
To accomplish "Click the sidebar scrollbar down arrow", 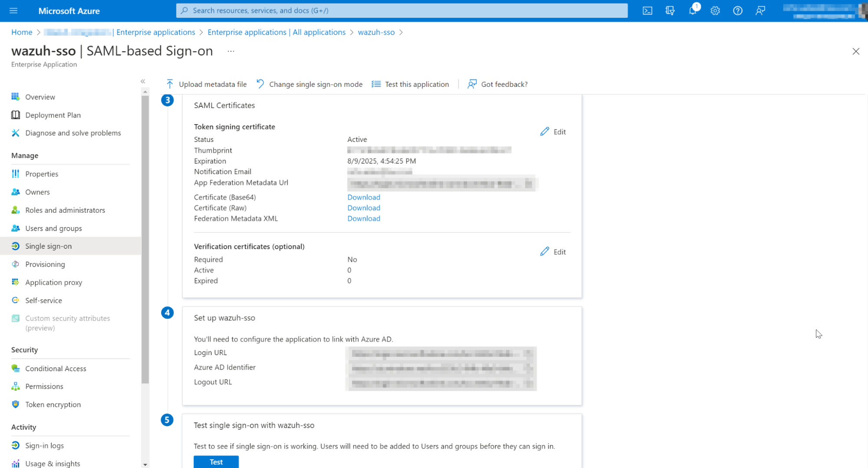I will pos(145,464).
